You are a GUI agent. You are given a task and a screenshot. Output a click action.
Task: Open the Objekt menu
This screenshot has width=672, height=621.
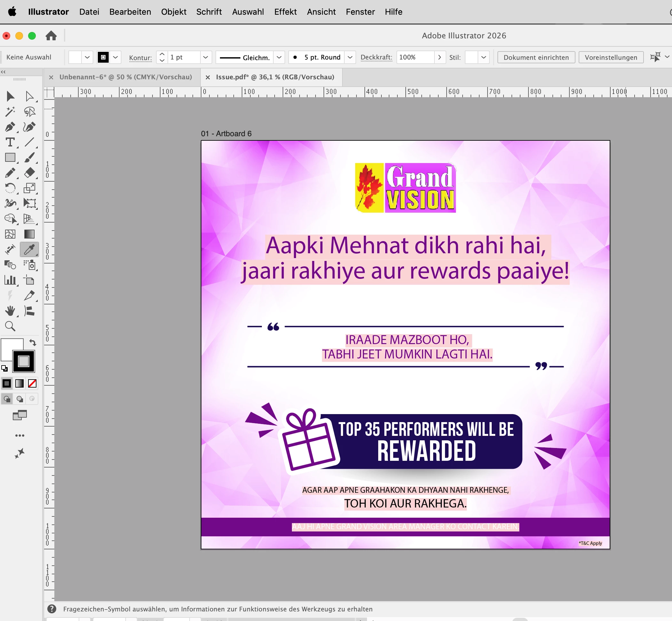click(x=173, y=12)
